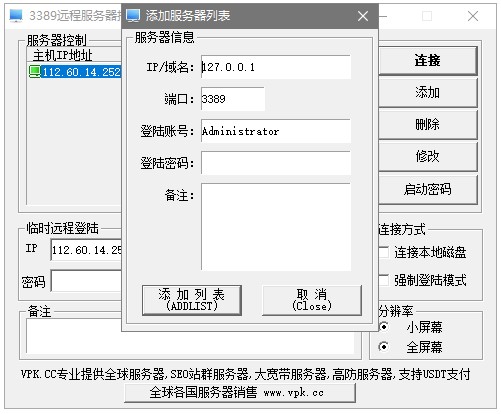Select the 全屏幕 resolution option
This screenshot has width=501, height=414.
coord(384,347)
